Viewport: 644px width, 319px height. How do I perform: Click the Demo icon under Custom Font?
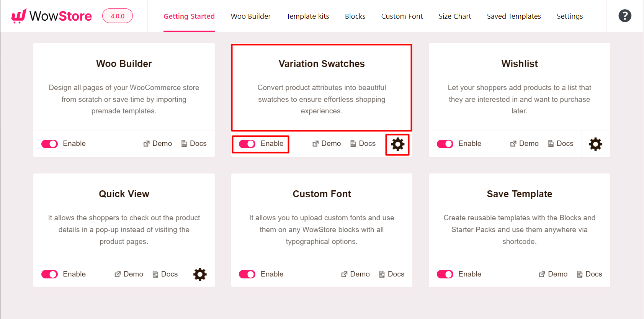(x=344, y=274)
